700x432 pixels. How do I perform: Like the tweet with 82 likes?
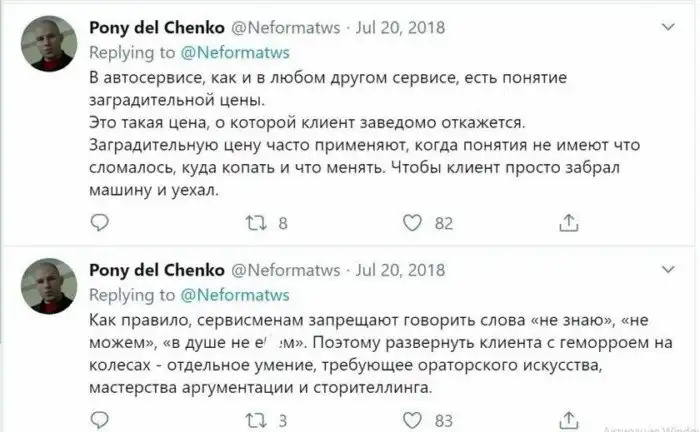409,224
